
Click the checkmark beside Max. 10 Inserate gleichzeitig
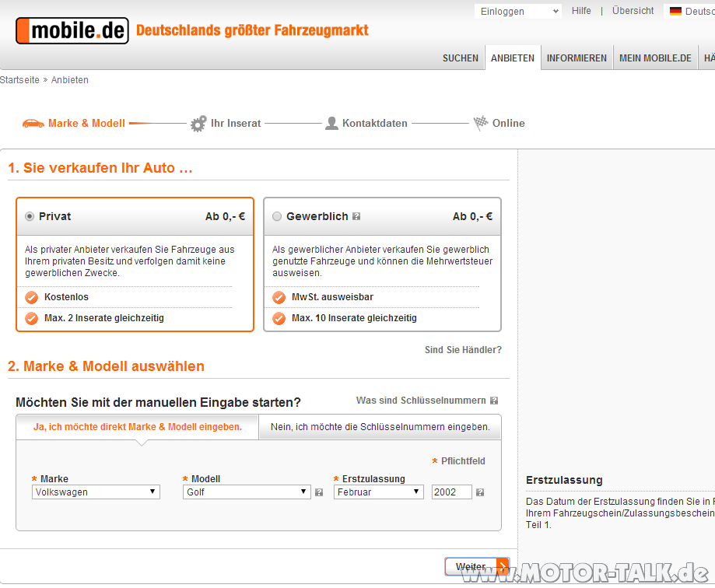[x=279, y=318]
